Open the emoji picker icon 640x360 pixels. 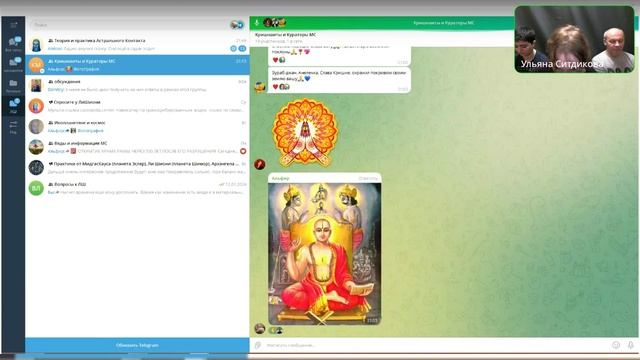click(x=616, y=345)
